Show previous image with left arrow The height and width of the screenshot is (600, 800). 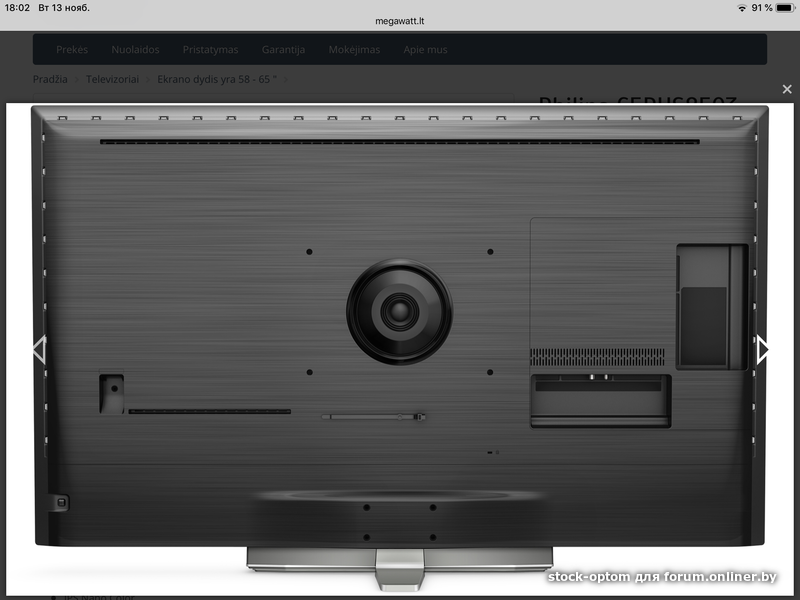(x=40, y=349)
